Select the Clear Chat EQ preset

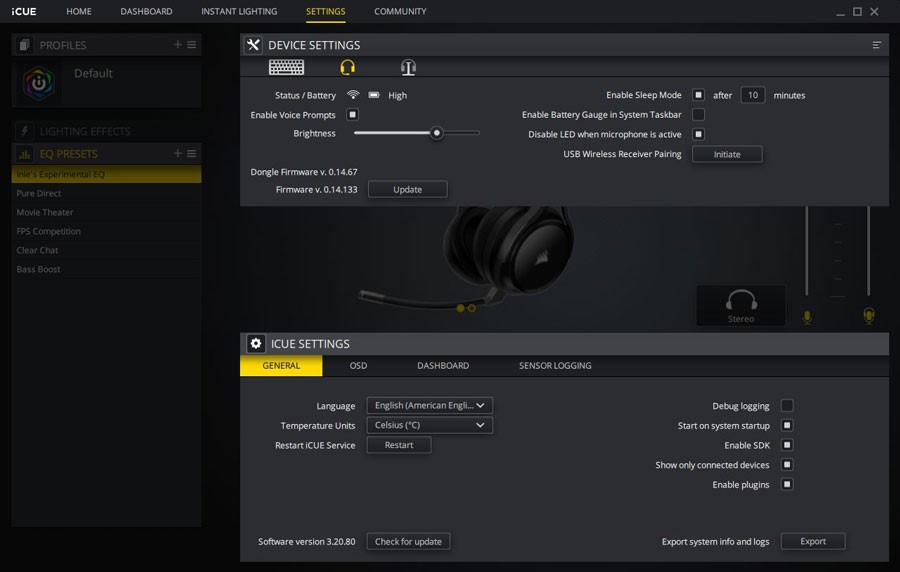click(106, 250)
